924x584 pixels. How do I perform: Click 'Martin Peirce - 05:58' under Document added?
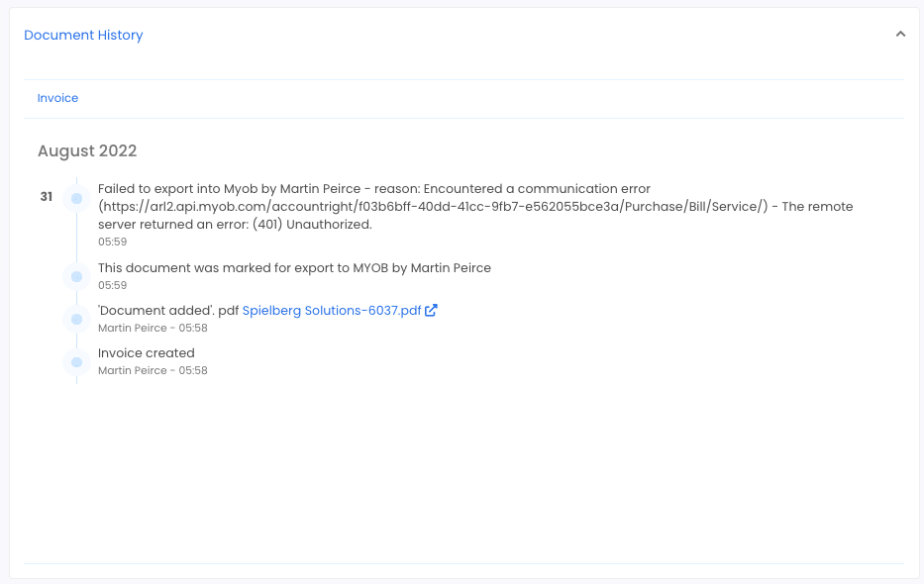pyautogui.click(x=153, y=328)
